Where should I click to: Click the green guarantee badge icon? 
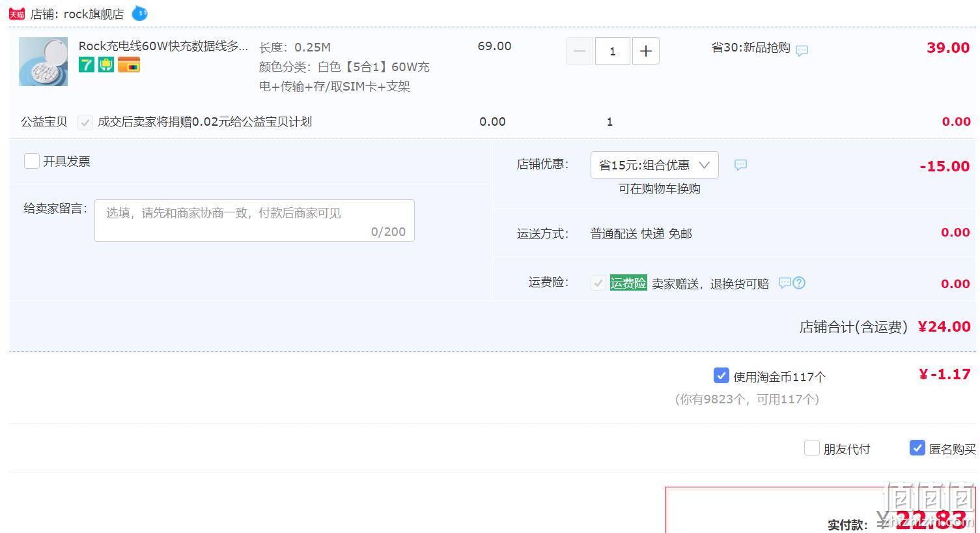point(106,65)
